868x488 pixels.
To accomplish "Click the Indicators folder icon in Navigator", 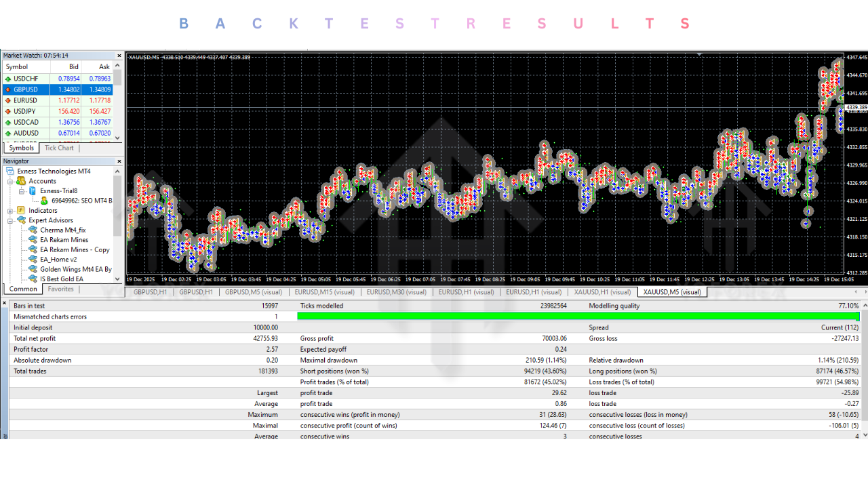I will tap(21, 211).
